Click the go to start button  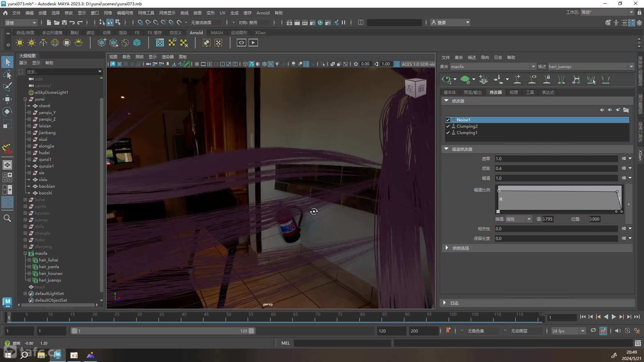[583, 317]
